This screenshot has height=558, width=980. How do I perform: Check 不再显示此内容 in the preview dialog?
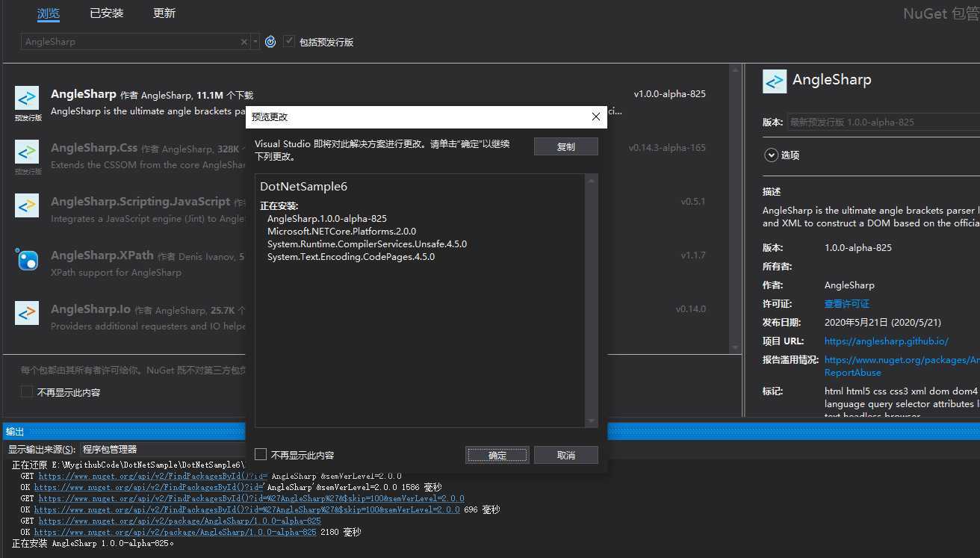tap(261, 454)
